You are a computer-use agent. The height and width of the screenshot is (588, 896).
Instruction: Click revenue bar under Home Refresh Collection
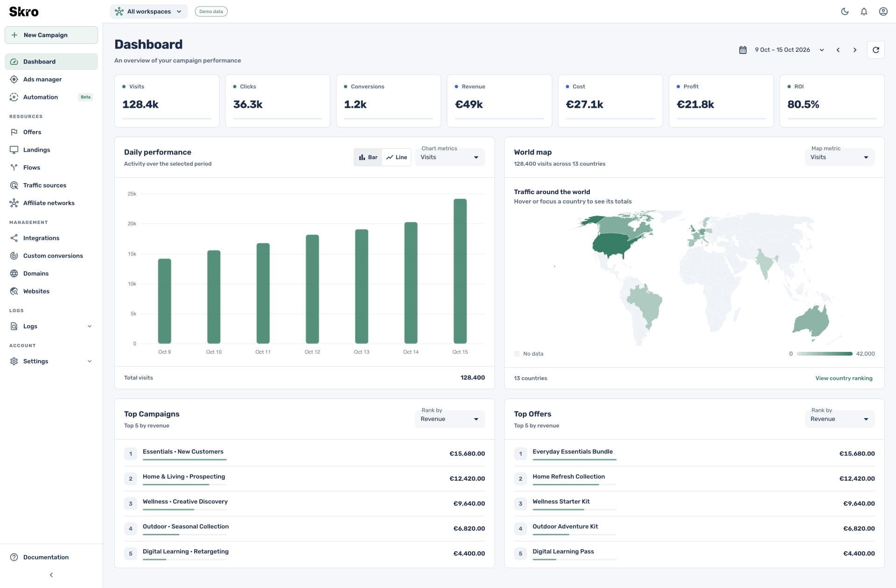coord(574,484)
